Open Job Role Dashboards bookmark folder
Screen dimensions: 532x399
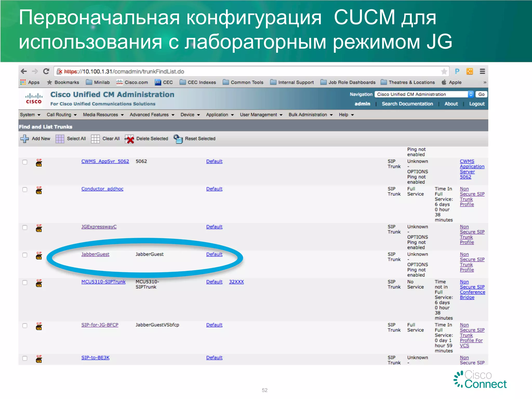[x=348, y=82]
